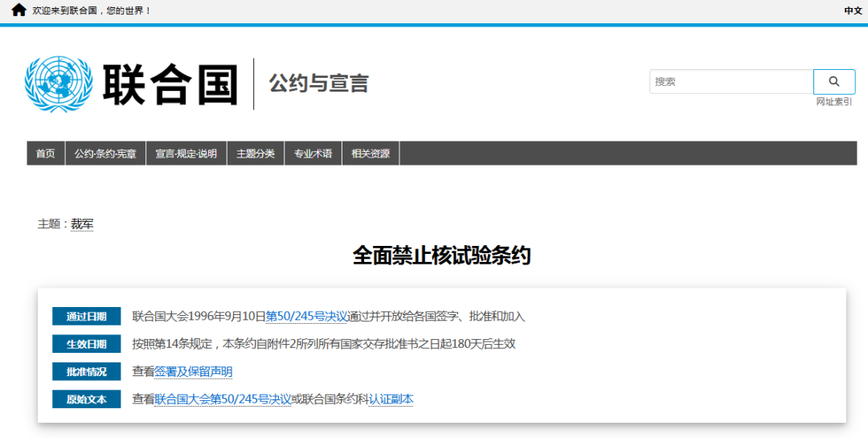Click the 公约与宣言 header text
This screenshot has width=868, height=438.
coord(318,84)
